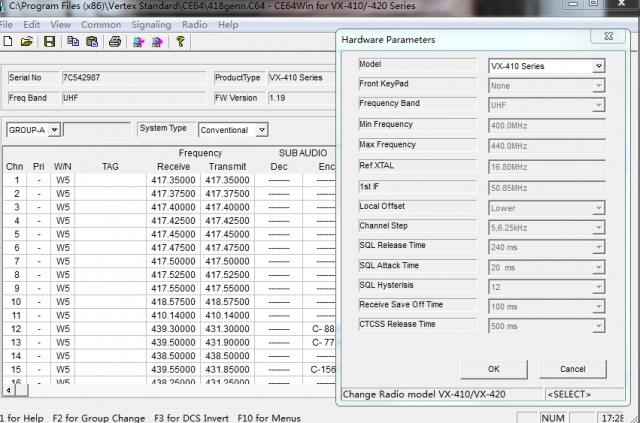Click the Serial No field 7C542987

pos(133,78)
